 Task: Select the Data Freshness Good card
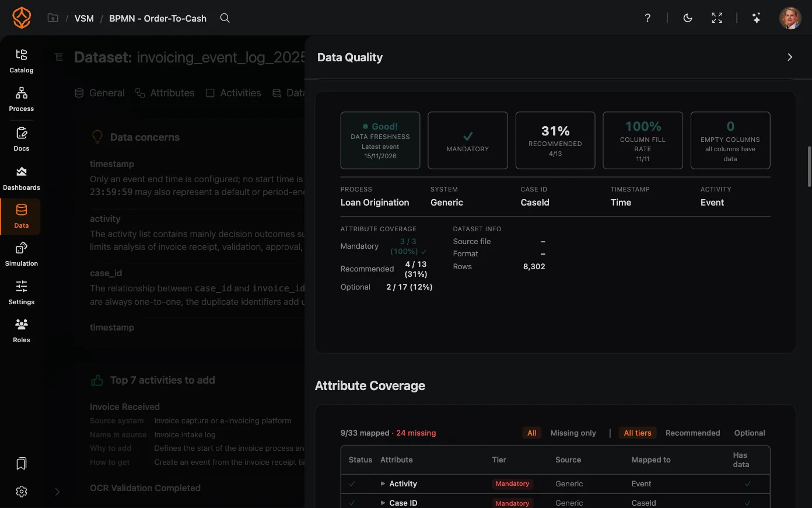tap(380, 140)
